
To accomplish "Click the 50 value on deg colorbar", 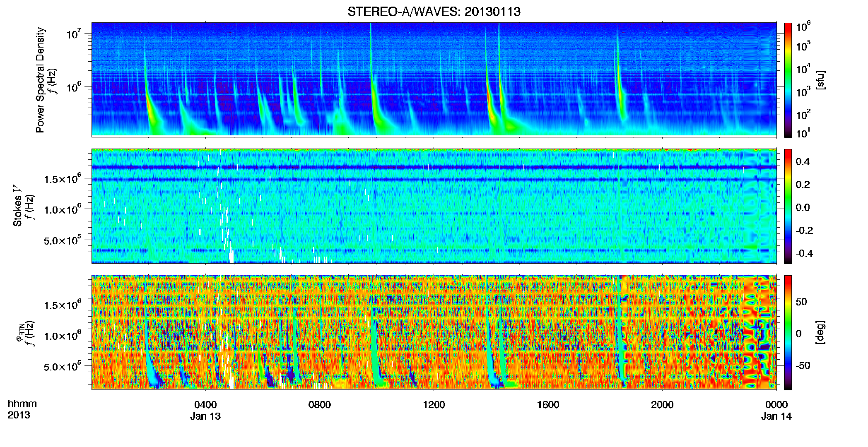I will click(801, 302).
